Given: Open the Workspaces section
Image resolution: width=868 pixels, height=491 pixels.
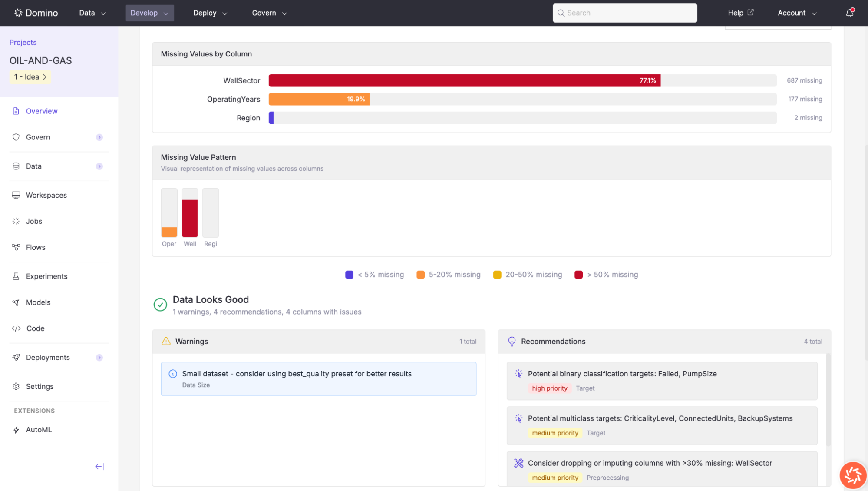Looking at the screenshot, I should coord(46,195).
